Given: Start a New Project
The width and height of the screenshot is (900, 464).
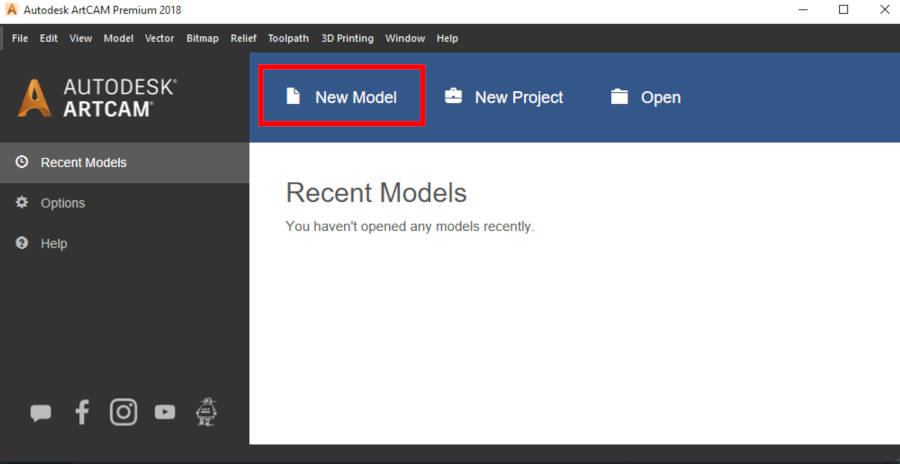Looking at the screenshot, I should pos(504,97).
